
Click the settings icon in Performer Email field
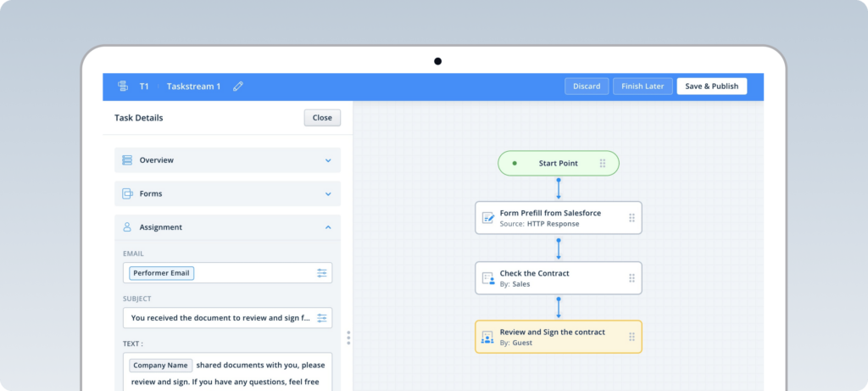click(322, 273)
